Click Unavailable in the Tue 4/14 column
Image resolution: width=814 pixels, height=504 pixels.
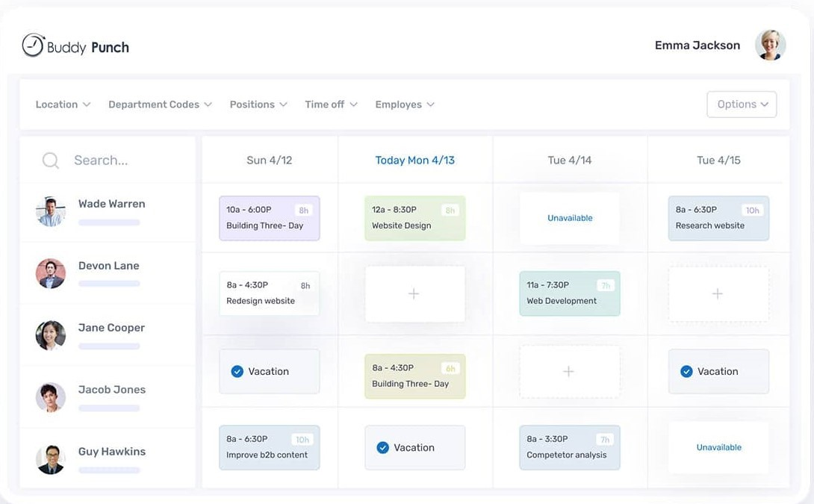point(570,218)
